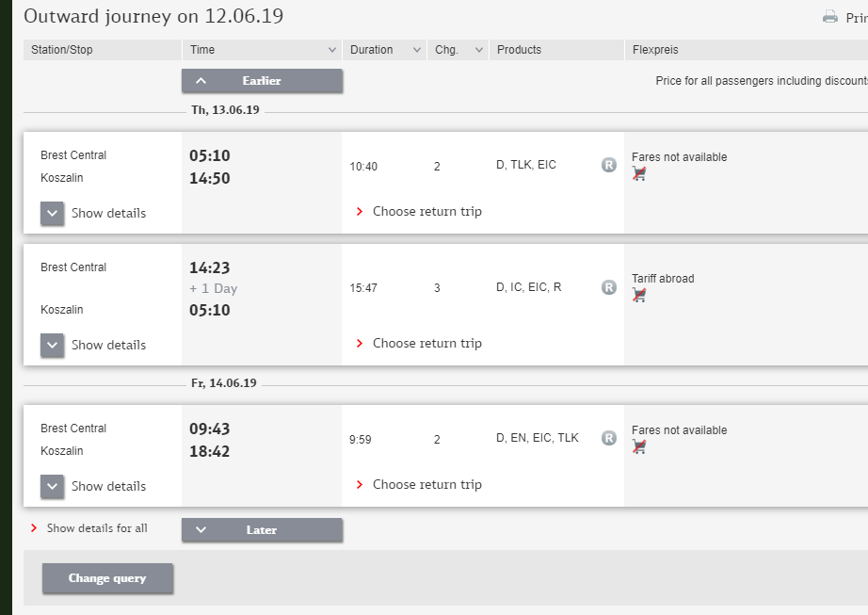Click arrival time 18:42
Screen dimensions: 868x615
[210, 452]
